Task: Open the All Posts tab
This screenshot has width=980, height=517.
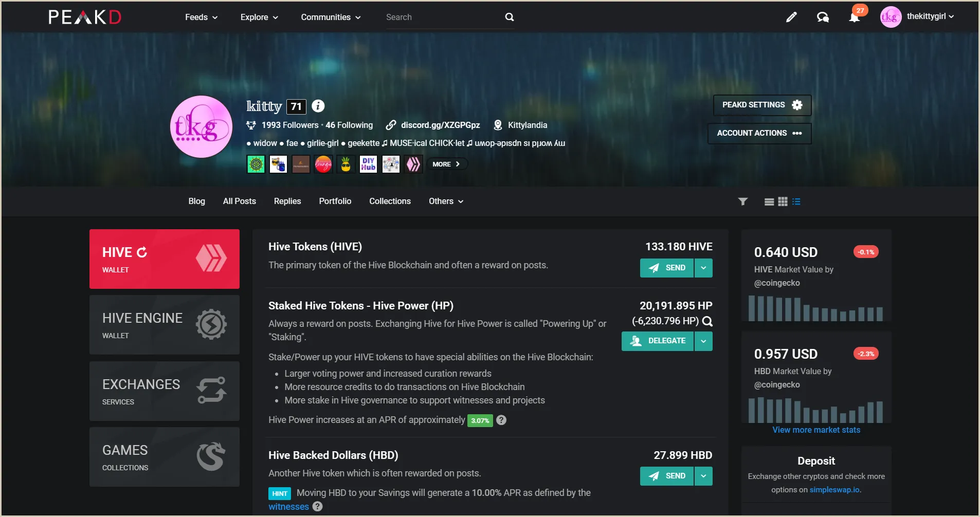Action: pyautogui.click(x=239, y=201)
